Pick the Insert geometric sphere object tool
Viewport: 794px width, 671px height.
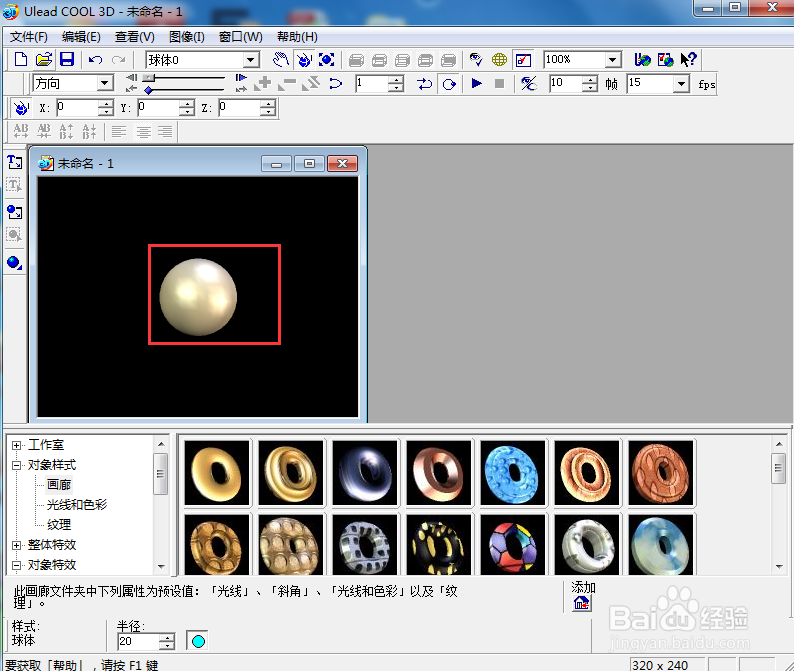tap(15, 262)
